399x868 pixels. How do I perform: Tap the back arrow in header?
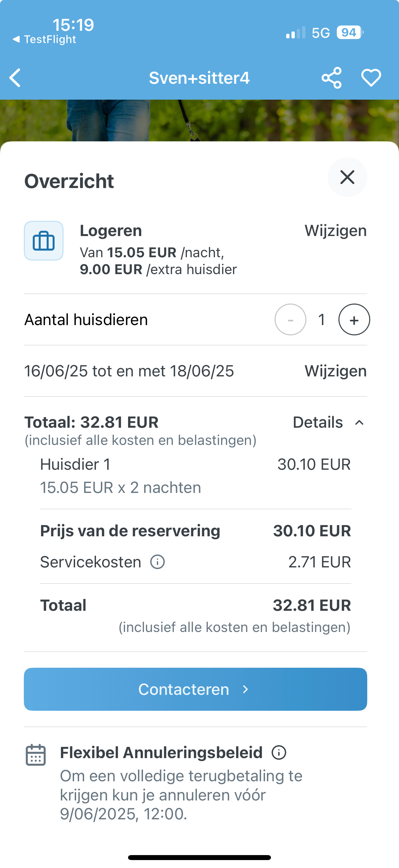coord(16,78)
